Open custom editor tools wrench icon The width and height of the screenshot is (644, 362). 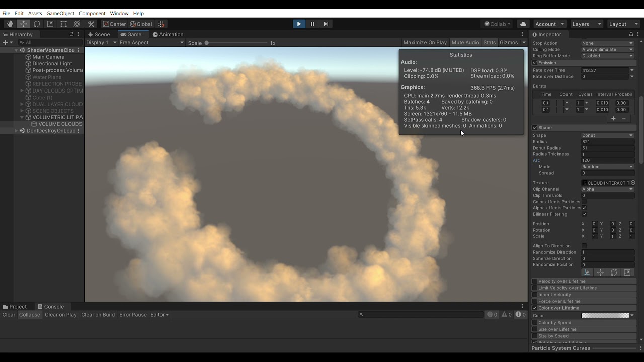[x=91, y=24]
